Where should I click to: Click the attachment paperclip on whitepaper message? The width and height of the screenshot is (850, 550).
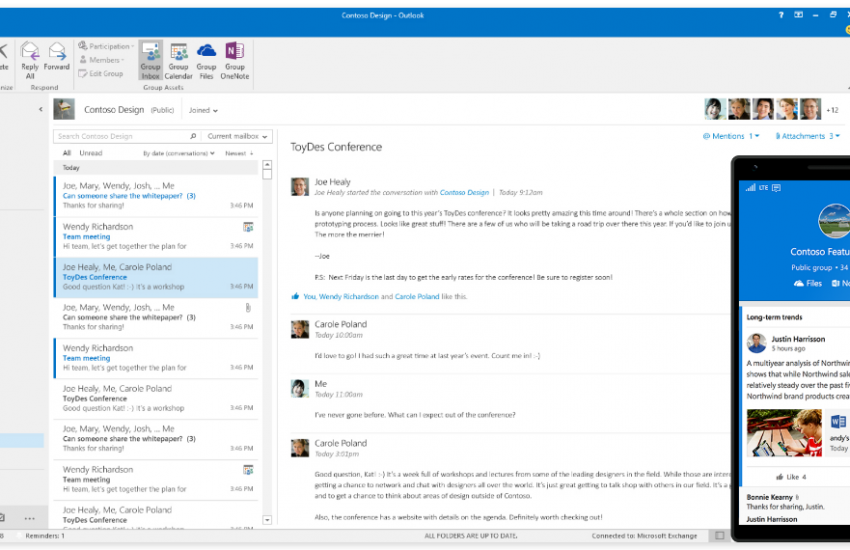click(x=248, y=308)
